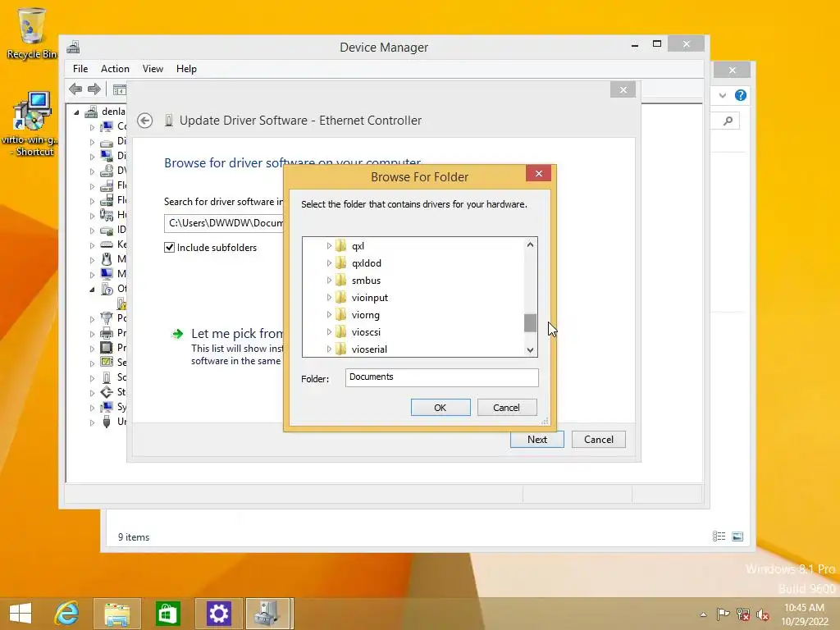Click the folder list scrollbar thumb

(530, 323)
